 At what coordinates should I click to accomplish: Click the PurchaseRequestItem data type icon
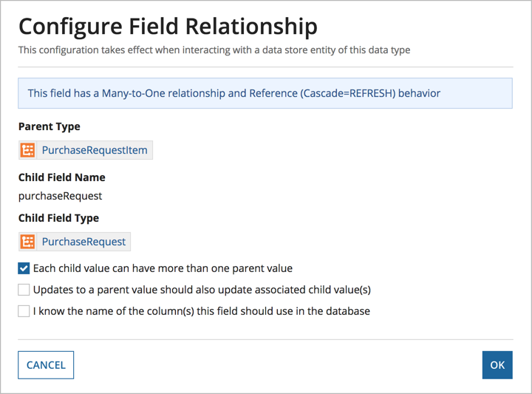(x=28, y=150)
